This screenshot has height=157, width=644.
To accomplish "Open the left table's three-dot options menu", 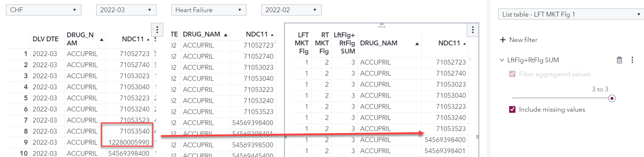I will click(157, 29).
